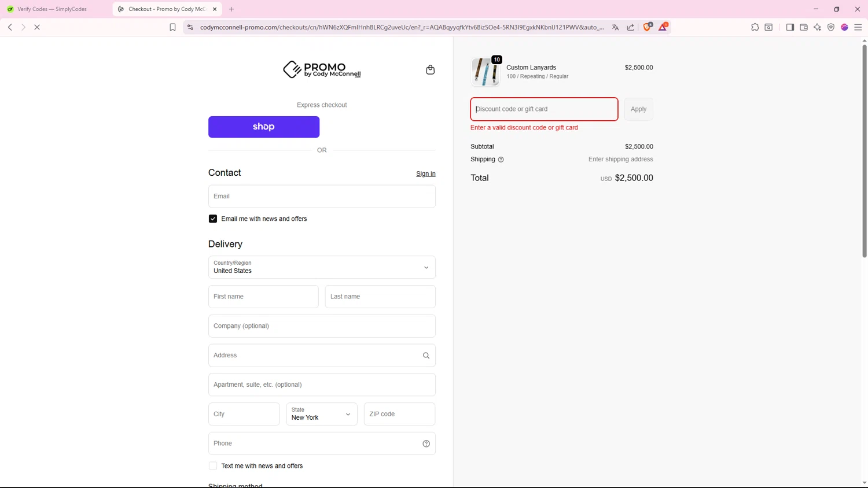This screenshot has width=868, height=488.
Task: Open the shopping cart bag icon
Action: point(430,70)
